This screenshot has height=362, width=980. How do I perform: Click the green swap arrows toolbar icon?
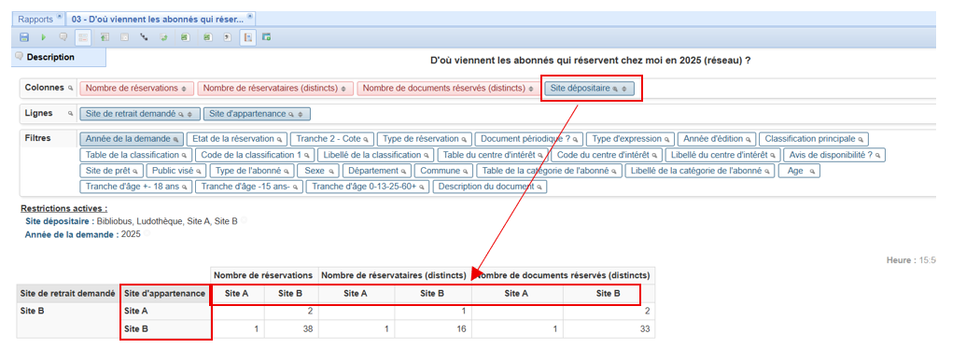164,37
